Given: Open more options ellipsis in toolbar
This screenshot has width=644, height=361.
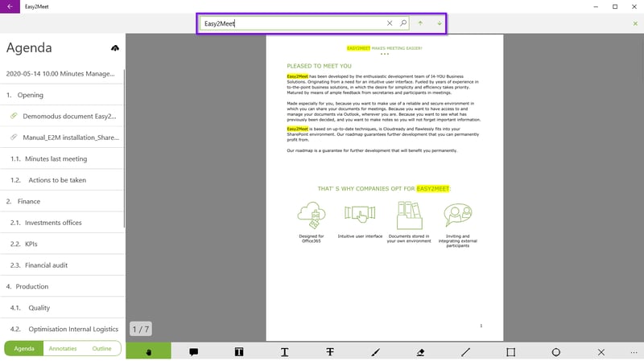Looking at the screenshot, I should tap(634, 352).
